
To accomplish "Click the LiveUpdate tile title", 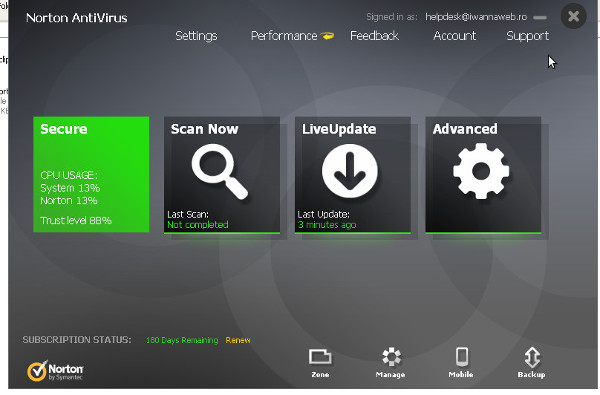I will (339, 129).
